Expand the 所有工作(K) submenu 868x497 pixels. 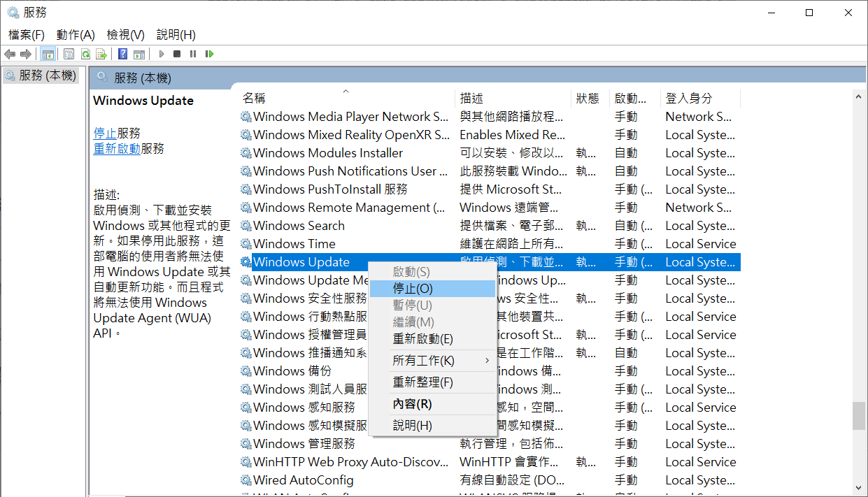(432, 361)
